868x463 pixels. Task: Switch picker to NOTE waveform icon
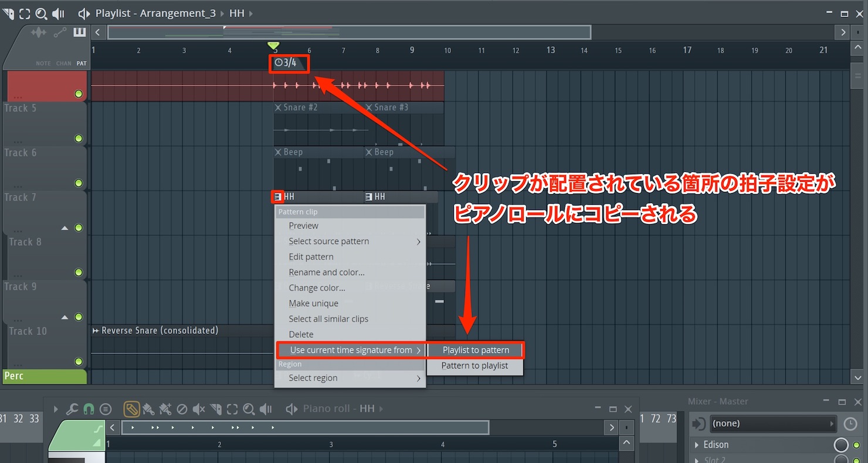pyautogui.click(x=38, y=33)
